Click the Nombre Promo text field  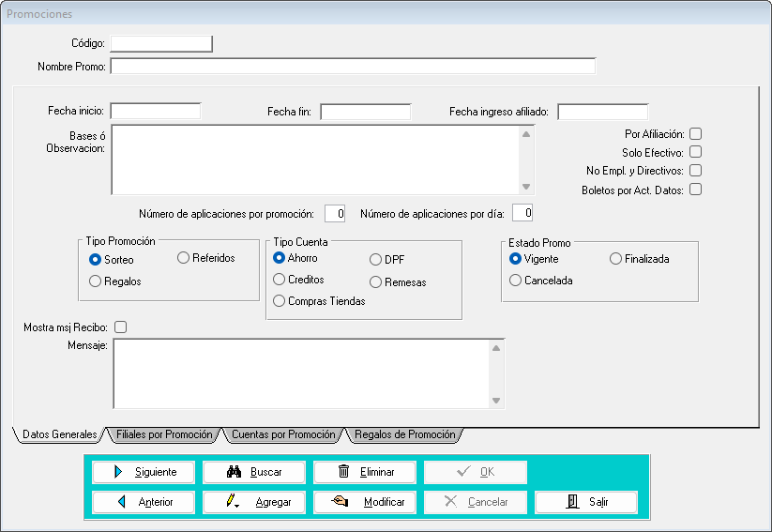pyautogui.click(x=353, y=67)
